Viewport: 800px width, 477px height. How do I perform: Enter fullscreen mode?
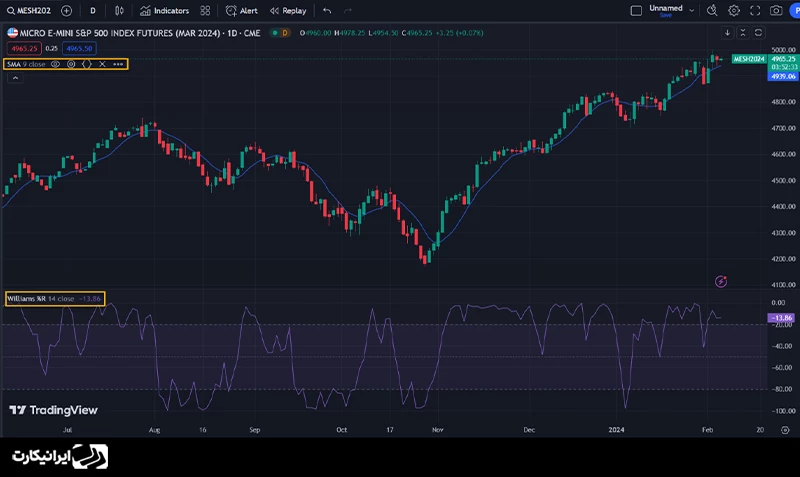coord(755,10)
